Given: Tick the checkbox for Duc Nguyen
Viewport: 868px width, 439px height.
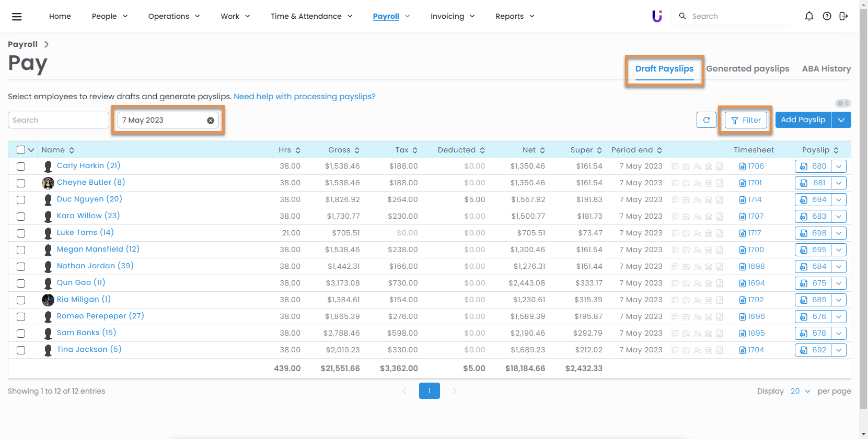Looking at the screenshot, I should [21, 200].
